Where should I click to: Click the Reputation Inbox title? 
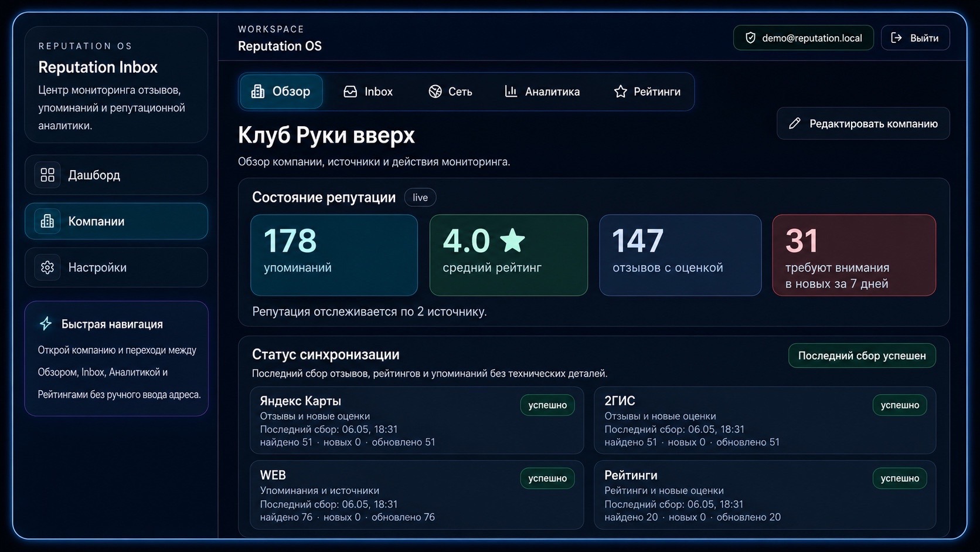98,67
